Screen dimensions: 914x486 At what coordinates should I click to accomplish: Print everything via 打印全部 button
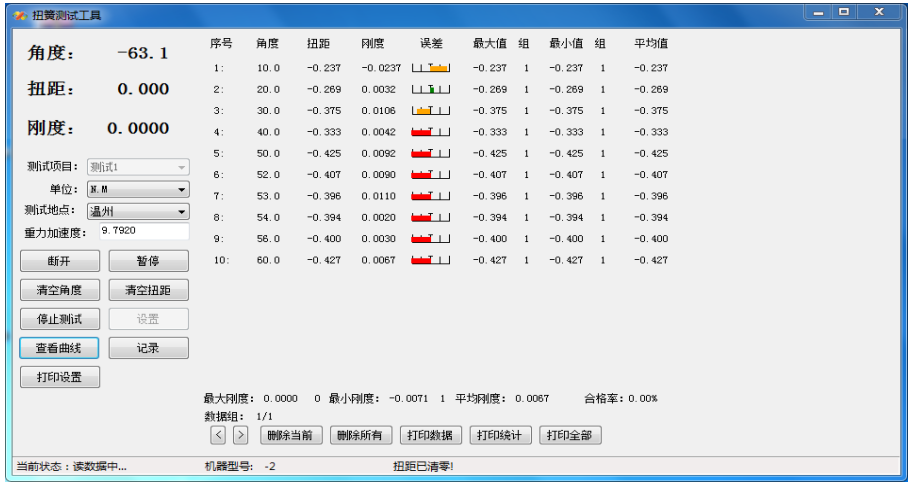tap(570, 435)
